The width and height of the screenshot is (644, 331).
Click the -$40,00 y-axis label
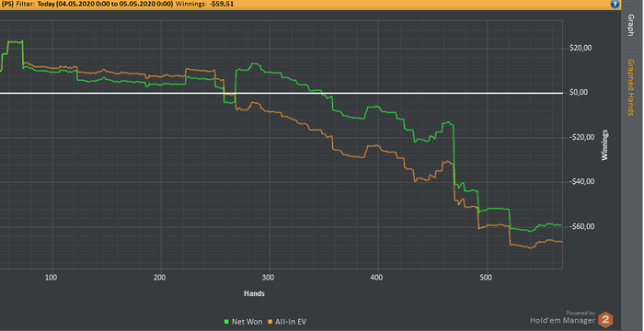tap(581, 181)
